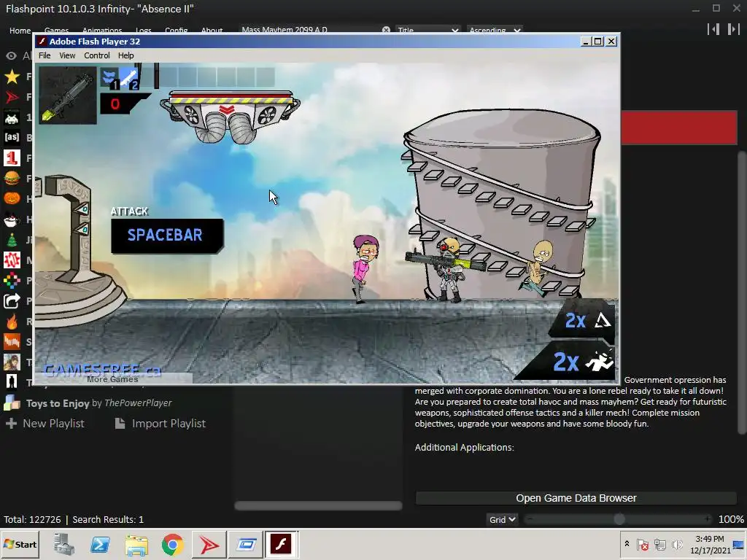Open the hot cocoa mug playlist icon
This screenshot has width=747, height=560.
pyautogui.click(x=12, y=219)
